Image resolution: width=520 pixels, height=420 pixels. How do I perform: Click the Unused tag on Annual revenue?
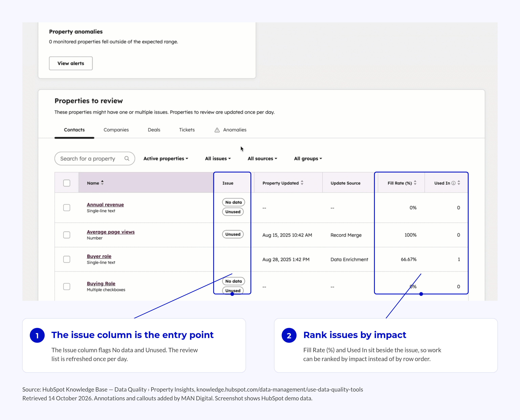pyautogui.click(x=233, y=212)
